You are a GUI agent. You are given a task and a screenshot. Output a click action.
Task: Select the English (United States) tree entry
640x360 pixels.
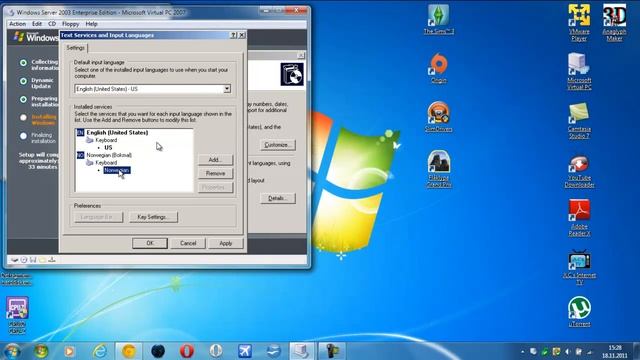click(117, 132)
